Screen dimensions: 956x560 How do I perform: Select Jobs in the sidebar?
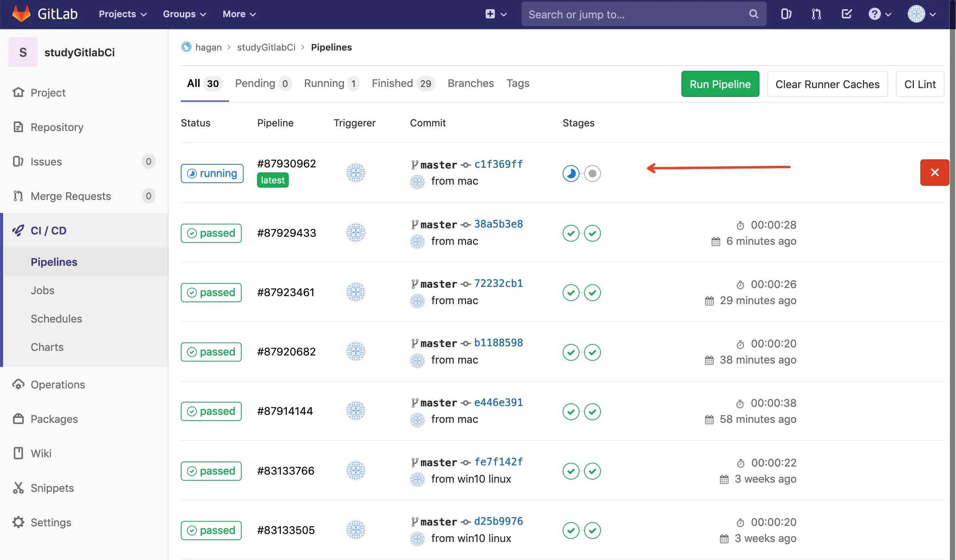(84, 290)
